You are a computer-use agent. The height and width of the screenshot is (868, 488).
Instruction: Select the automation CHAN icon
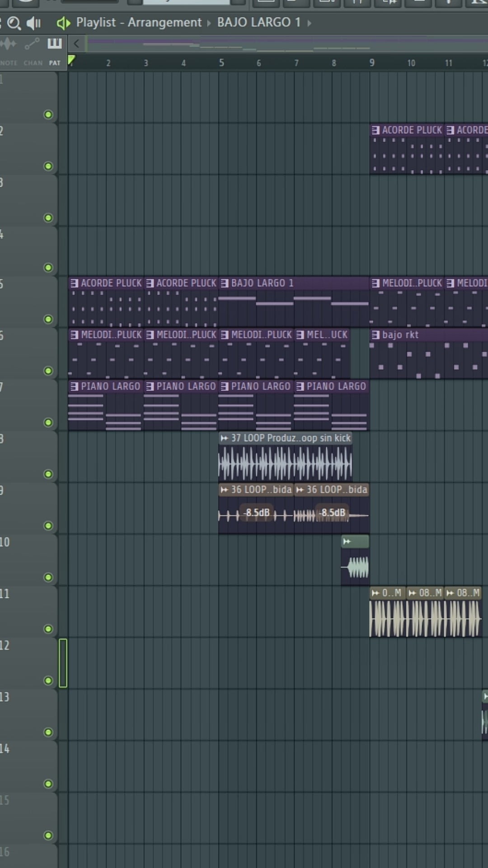pos(32,44)
